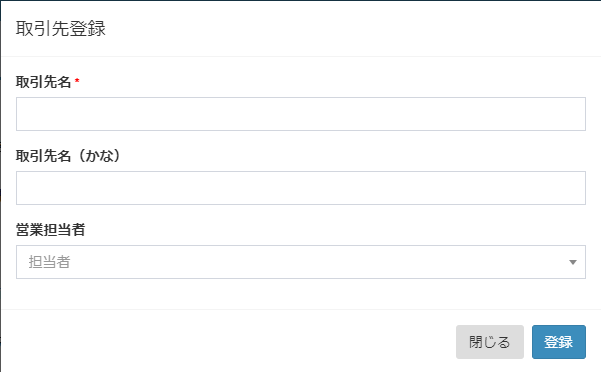The image size is (601, 372).
Task: Click the blue 登録 button
Action: pos(558,342)
